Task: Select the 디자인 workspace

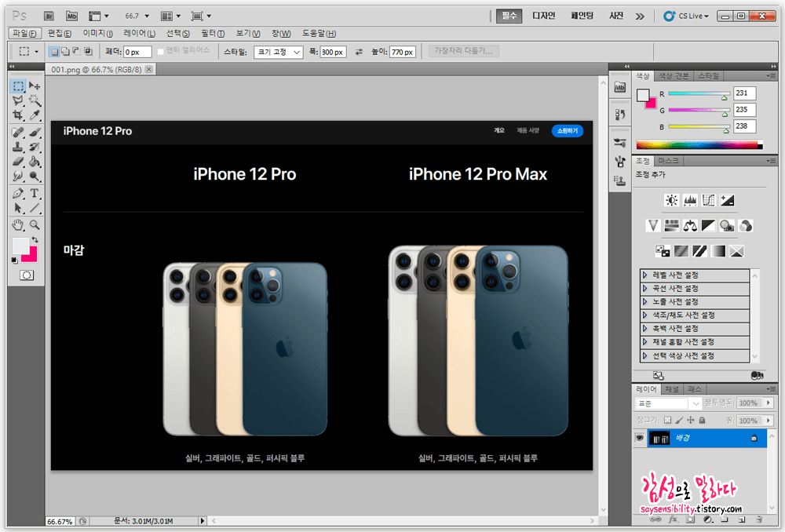Action: (543, 16)
